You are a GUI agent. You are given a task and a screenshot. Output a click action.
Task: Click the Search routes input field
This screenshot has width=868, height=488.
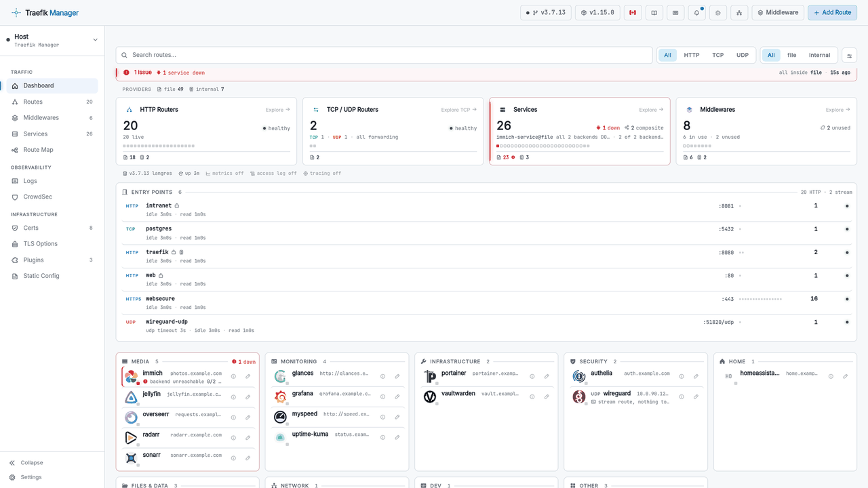pyautogui.click(x=384, y=55)
